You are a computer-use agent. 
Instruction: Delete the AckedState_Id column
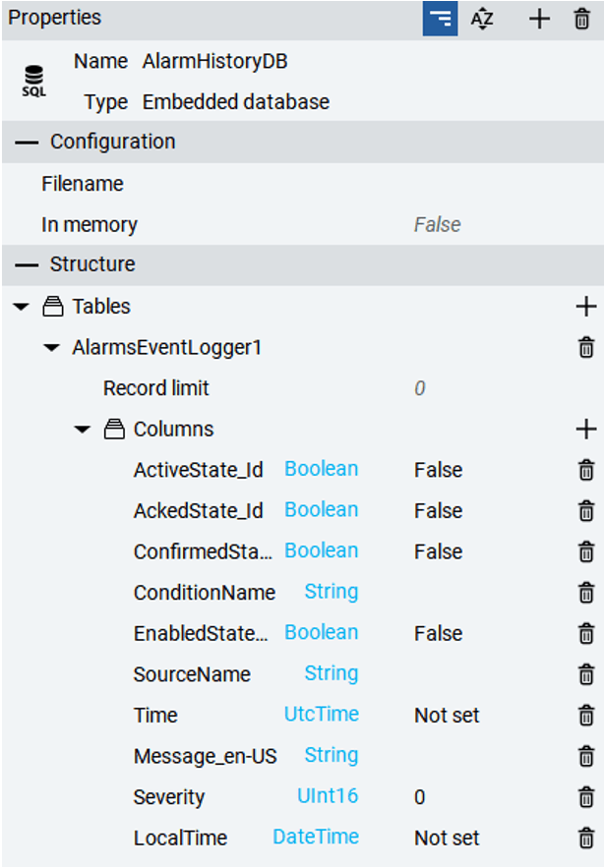coord(585,511)
